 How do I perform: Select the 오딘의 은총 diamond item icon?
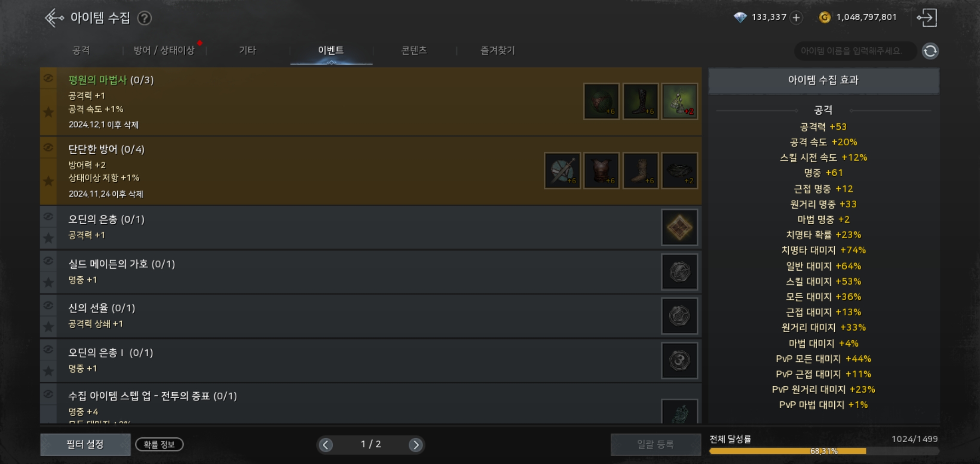(679, 227)
